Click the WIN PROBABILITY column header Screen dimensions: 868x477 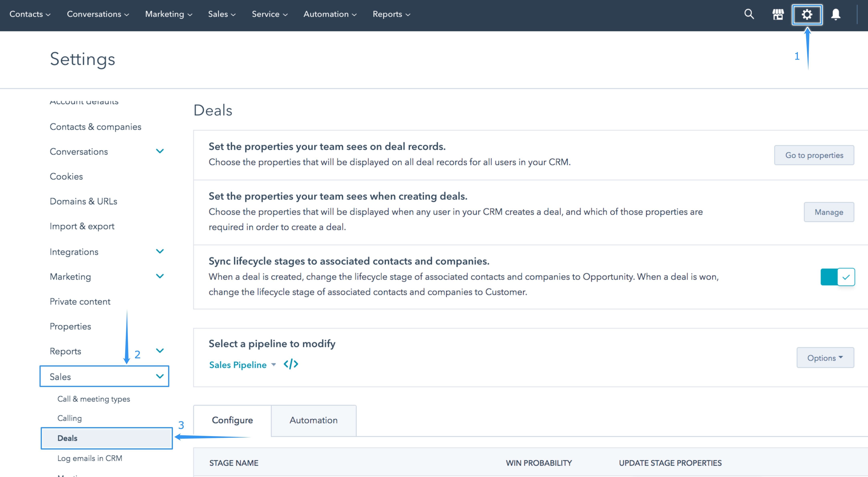pyautogui.click(x=539, y=463)
